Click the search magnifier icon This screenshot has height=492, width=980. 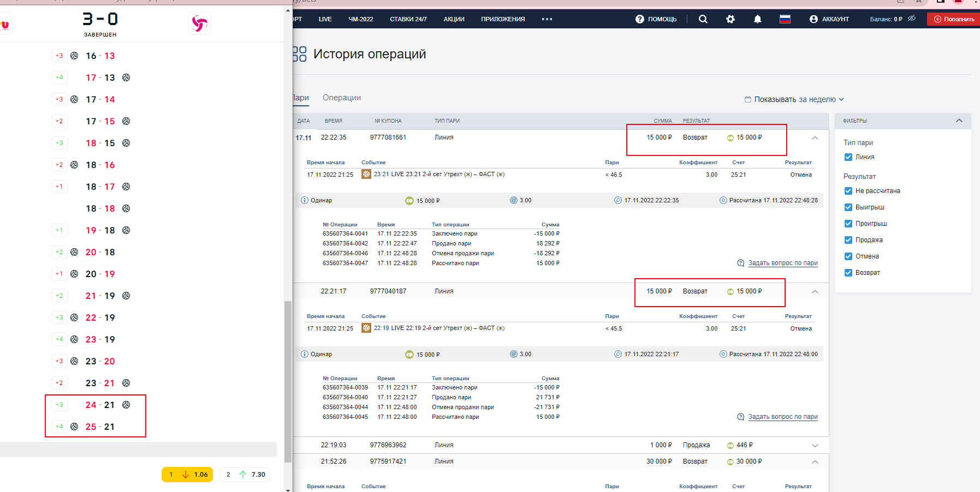pyautogui.click(x=703, y=19)
